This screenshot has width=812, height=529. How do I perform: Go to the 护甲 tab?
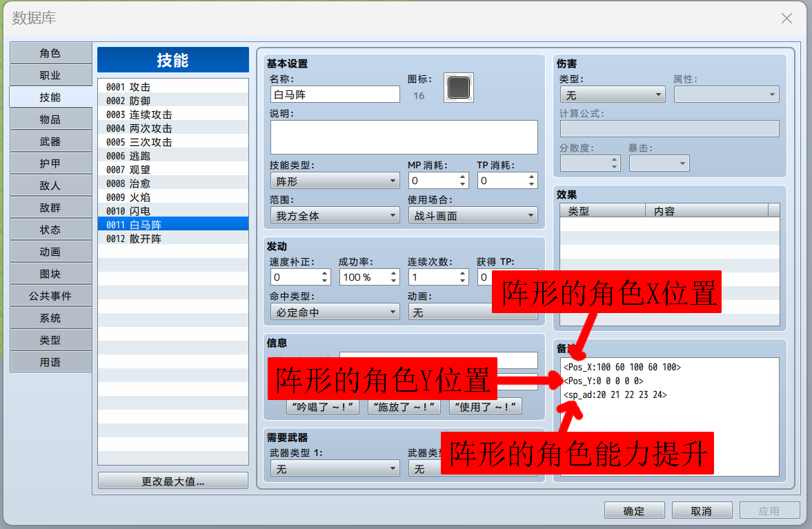click(x=51, y=163)
